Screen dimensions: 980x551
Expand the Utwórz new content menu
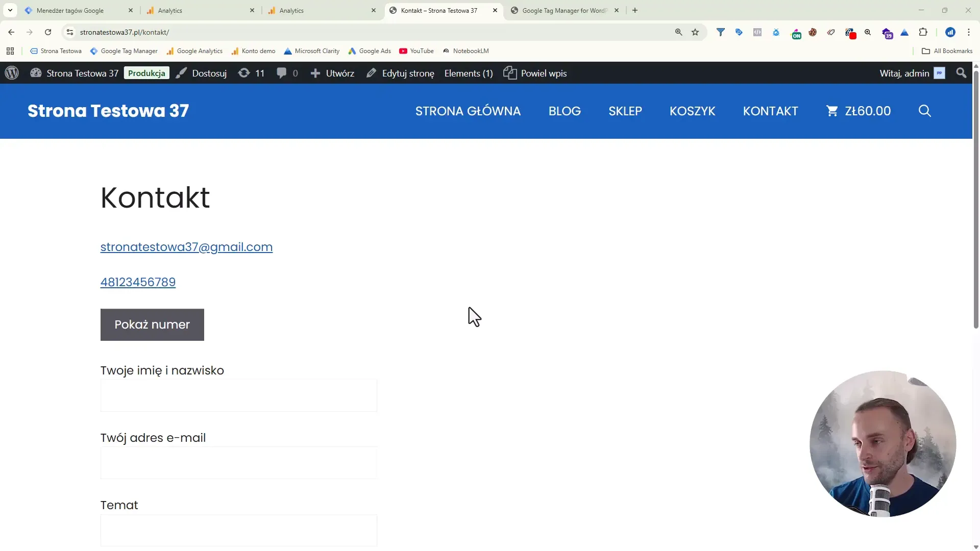coord(332,73)
